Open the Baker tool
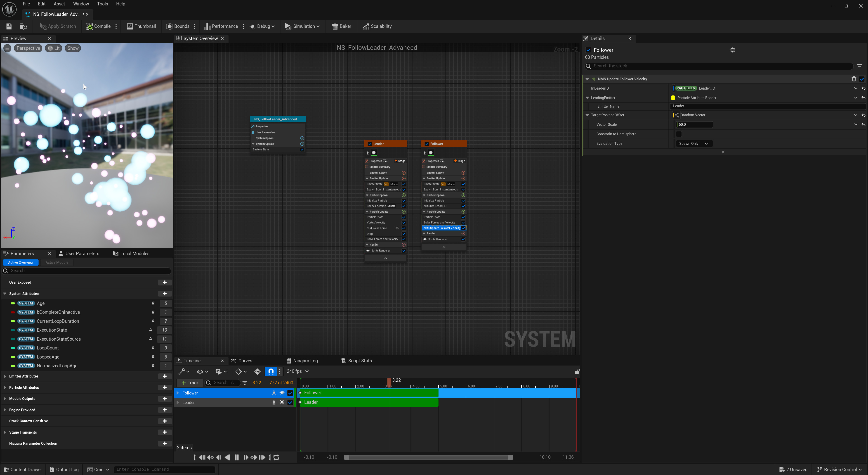The image size is (868, 475). coord(342,26)
